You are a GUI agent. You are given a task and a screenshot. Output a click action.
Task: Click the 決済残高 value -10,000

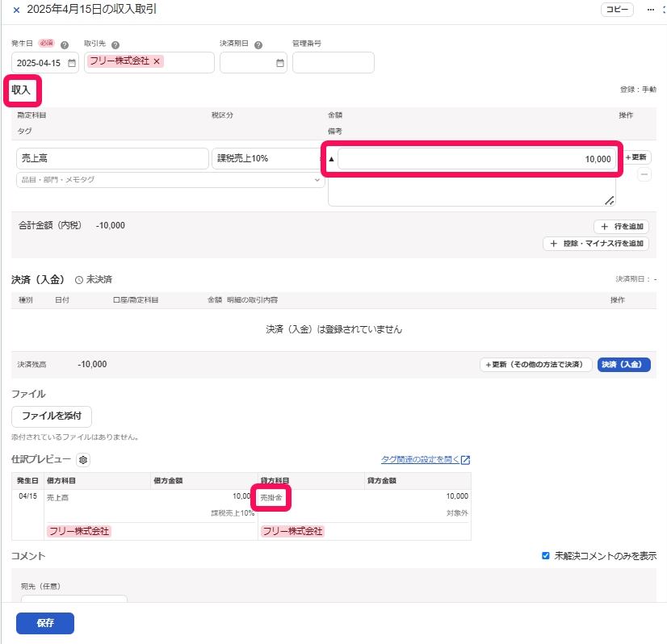tap(92, 364)
